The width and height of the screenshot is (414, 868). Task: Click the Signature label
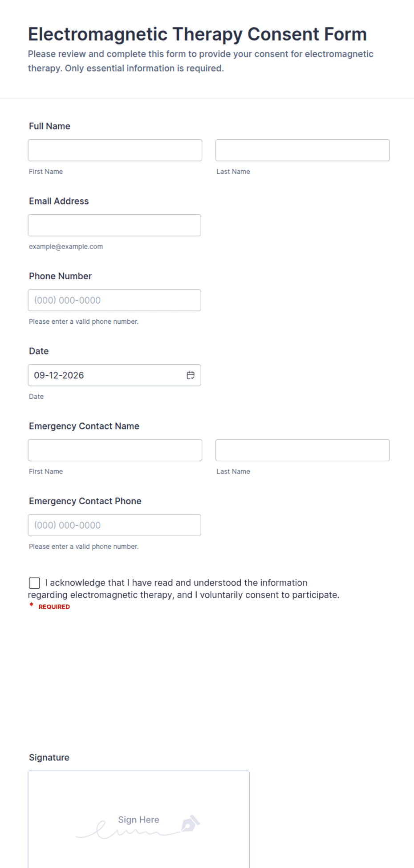coord(49,758)
